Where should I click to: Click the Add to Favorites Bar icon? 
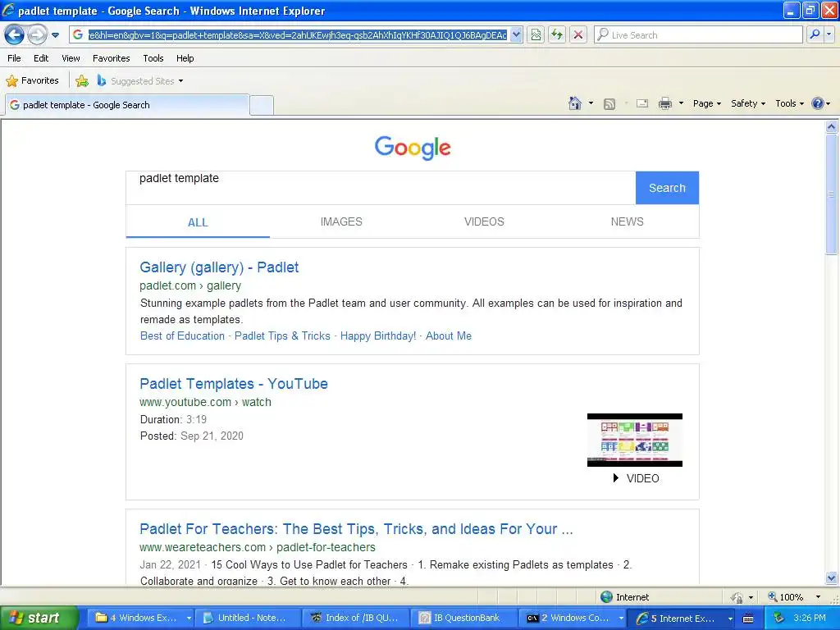(x=82, y=81)
